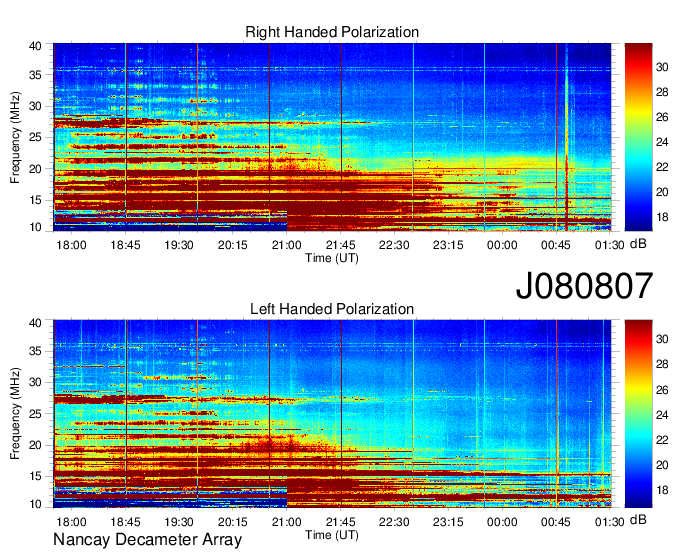This screenshot has height=552, width=680.
Task: Click 10 MHz frequency tick of Right Handed plot
Action: pyautogui.click(x=35, y=227)
